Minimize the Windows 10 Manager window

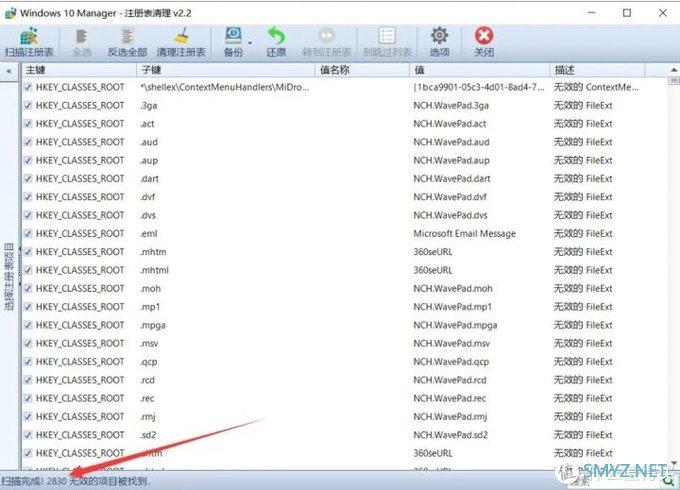click(x=592, y=13)
